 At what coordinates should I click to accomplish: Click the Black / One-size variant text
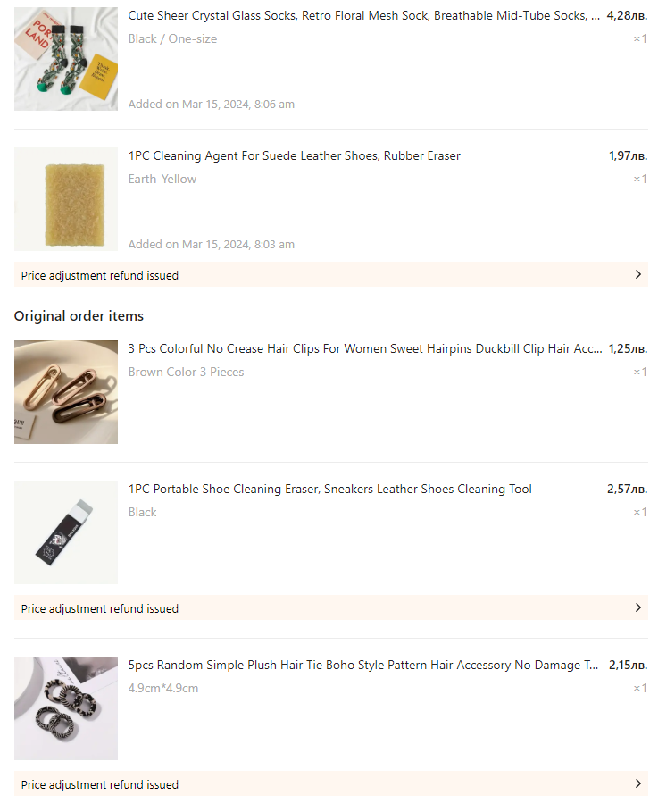(172, 38)
